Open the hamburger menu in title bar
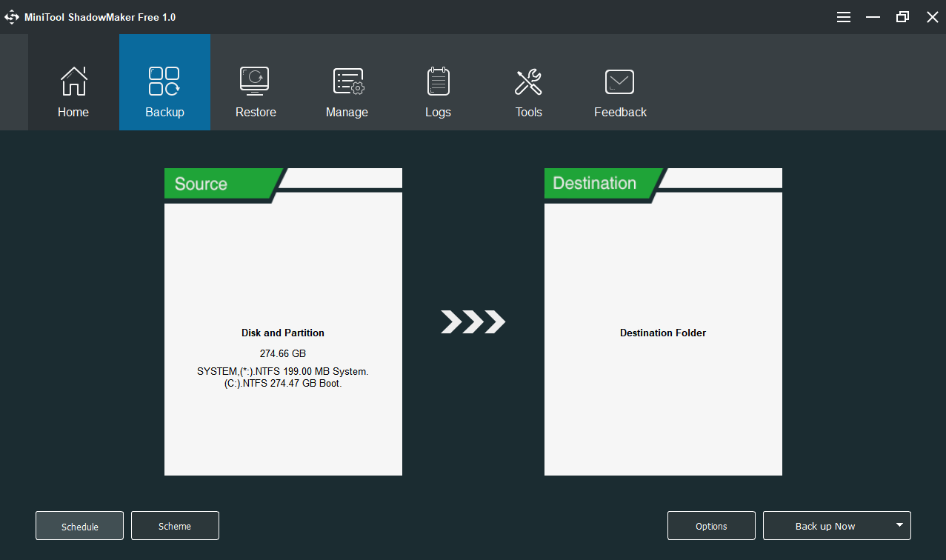The height and width of the screenshot is (560, 946). pos(844,17)
